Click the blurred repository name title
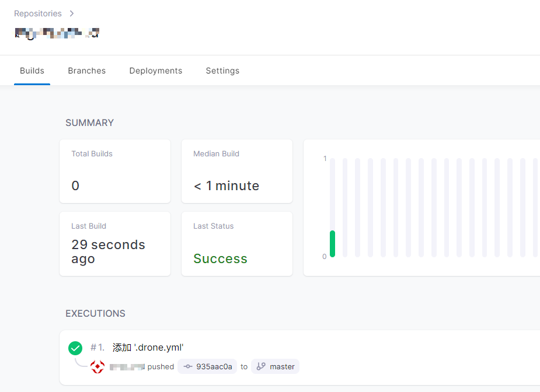 point(57,33)
